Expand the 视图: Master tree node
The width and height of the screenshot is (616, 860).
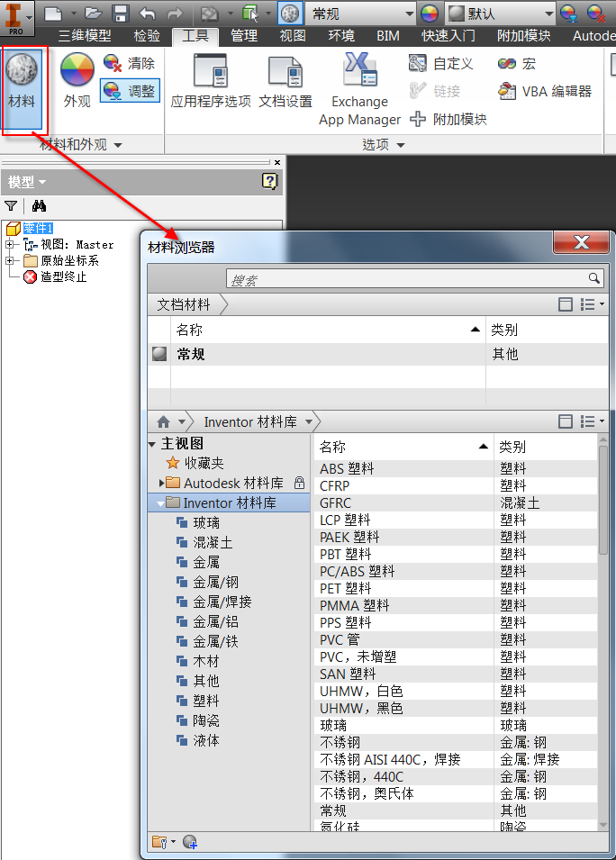point(10,244)
